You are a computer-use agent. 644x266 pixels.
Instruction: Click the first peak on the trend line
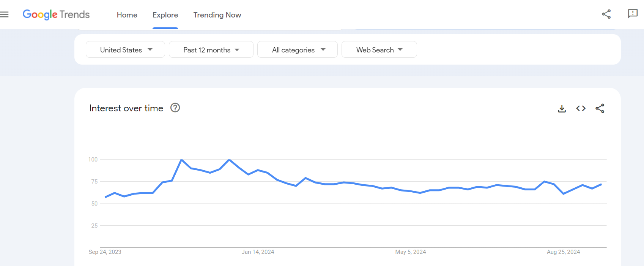(x=181, y=160)
